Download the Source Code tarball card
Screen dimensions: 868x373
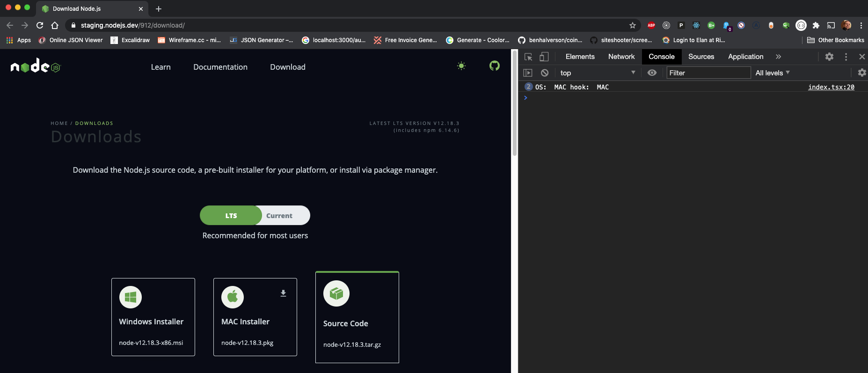click(357, 317)
